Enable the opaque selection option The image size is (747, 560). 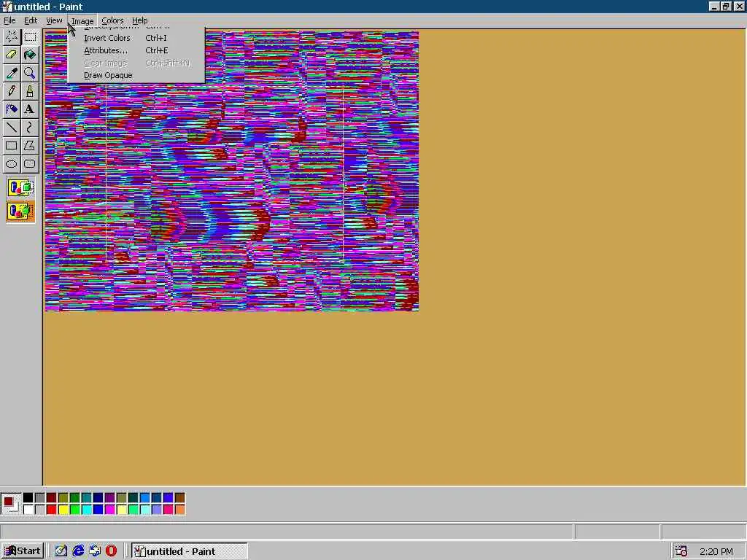pyautogui.click(x=20, y=187)
